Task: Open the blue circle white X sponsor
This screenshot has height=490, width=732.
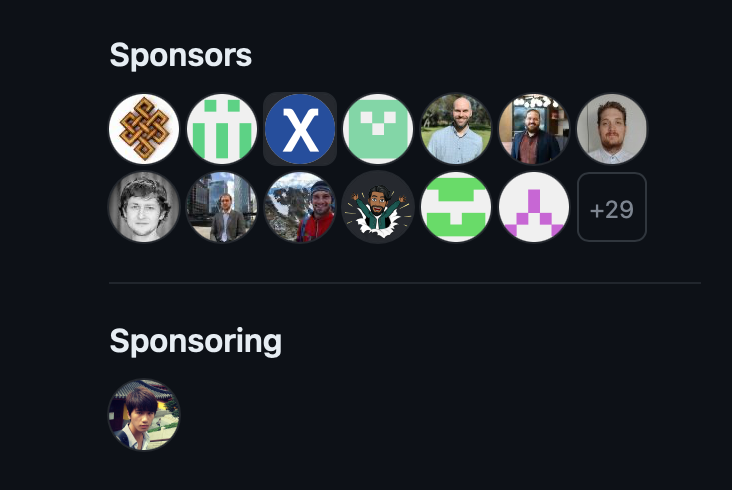Action: (x=300, y=129)
